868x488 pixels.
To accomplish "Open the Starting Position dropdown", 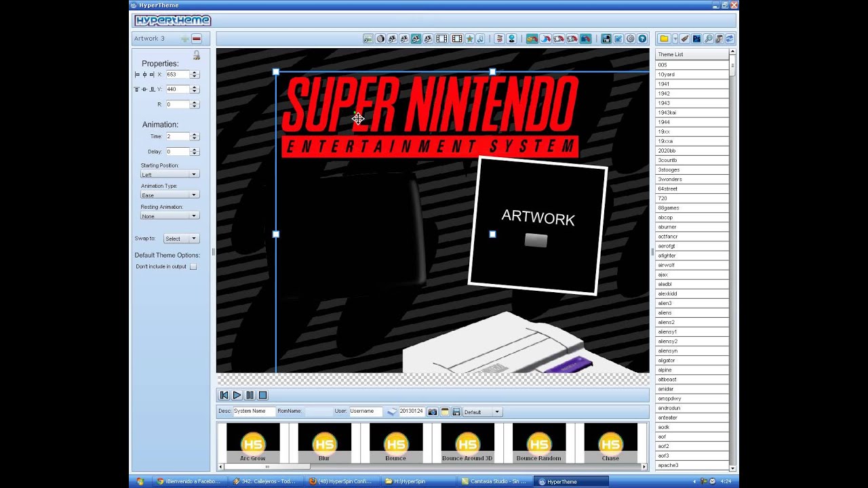I will tap(170, 174).
